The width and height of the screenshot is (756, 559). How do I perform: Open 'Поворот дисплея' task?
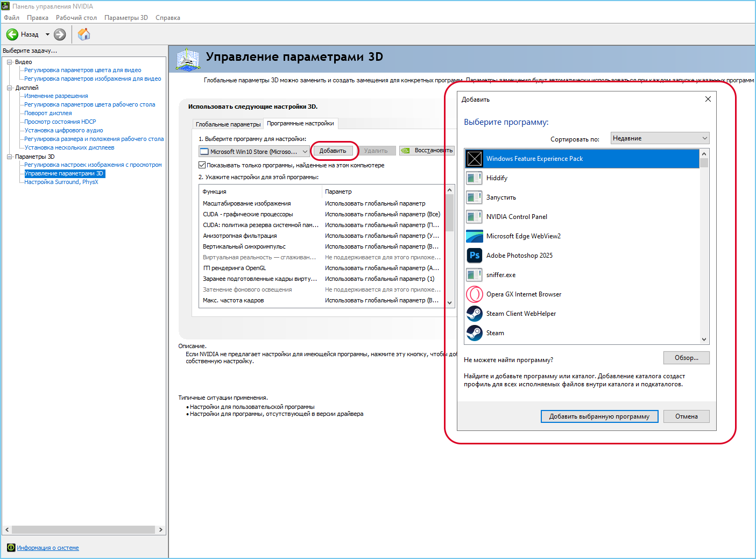[x=48, y=113]
